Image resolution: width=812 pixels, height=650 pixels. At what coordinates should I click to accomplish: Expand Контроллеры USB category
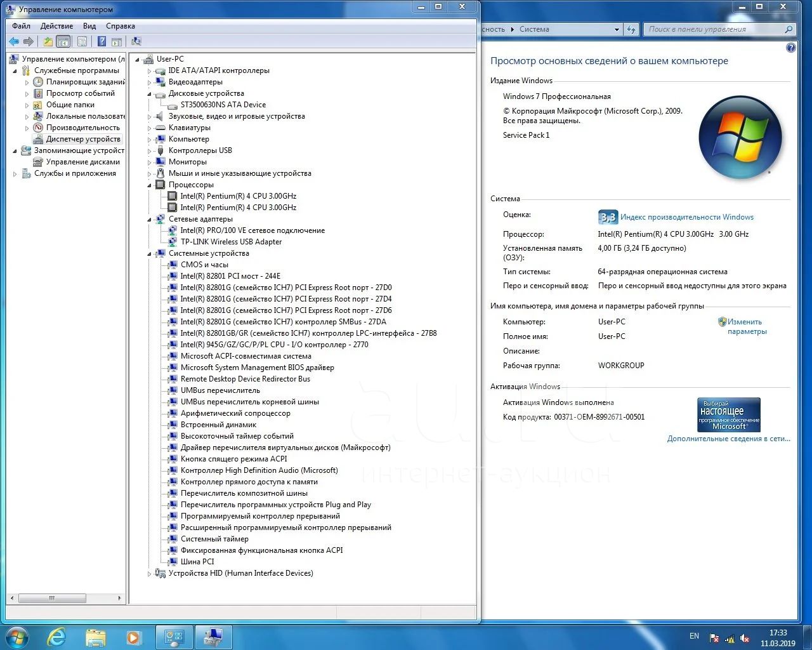(x=149, y=150)
